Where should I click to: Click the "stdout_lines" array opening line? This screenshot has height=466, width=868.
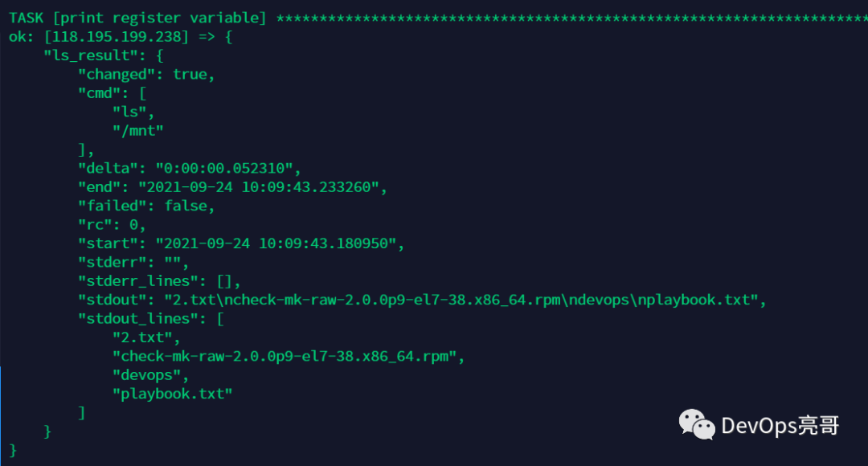(150, 318)
